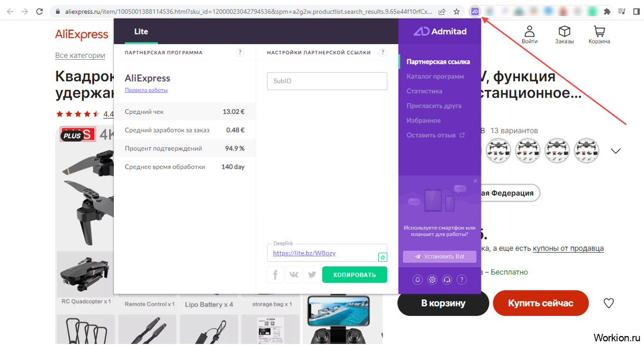Click Процент подтверждений 94.9 % row
The width and height of the screenshot is (644, 345).
click(x=185, y=148)
